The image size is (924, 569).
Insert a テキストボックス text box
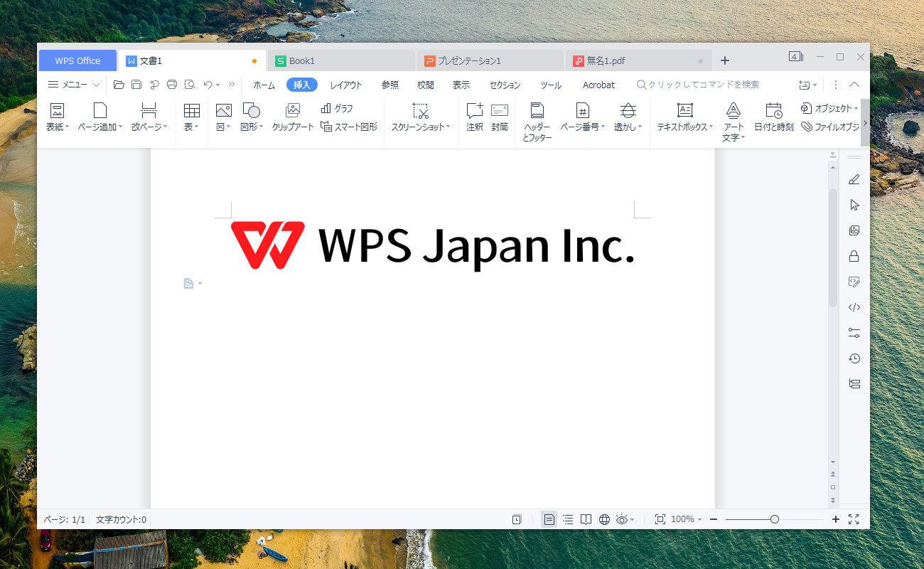pyautogui.click(x=685, y=117)
